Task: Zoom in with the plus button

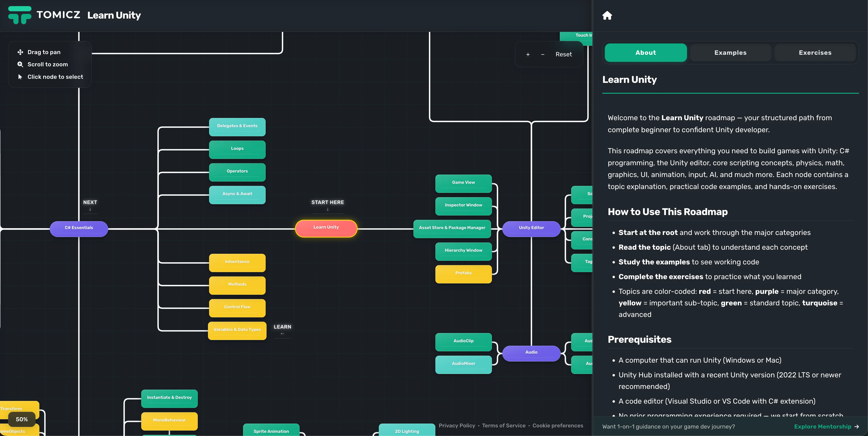Action: [528, 54]
